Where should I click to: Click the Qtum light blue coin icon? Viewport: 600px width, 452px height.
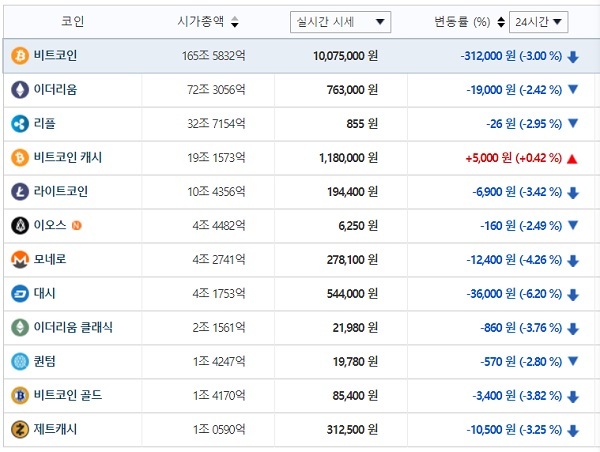point(20,361)
